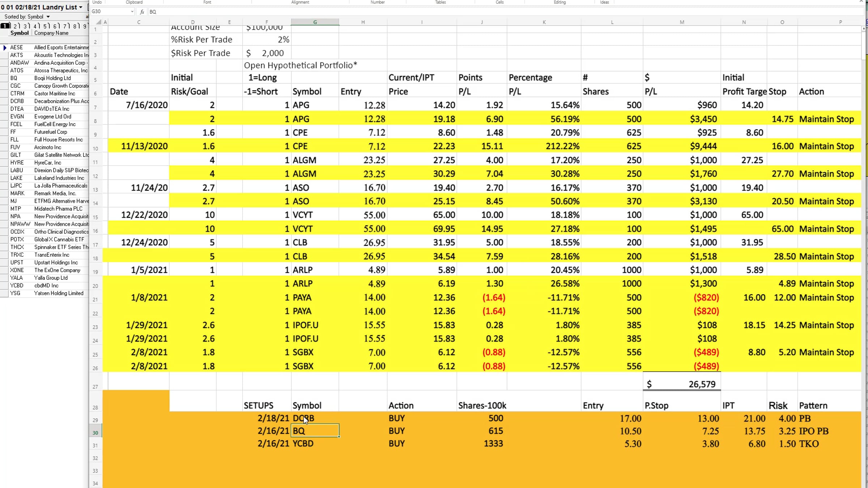This screenshot has width=868, height=488.
Task: Click the formula bar showing BQ
Action: click(x=503, y=12)
